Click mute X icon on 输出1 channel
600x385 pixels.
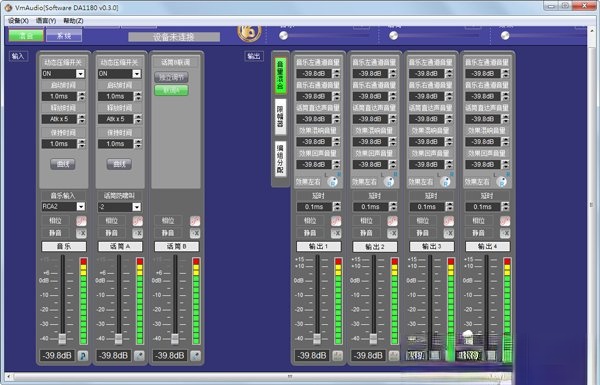point(336,233)
